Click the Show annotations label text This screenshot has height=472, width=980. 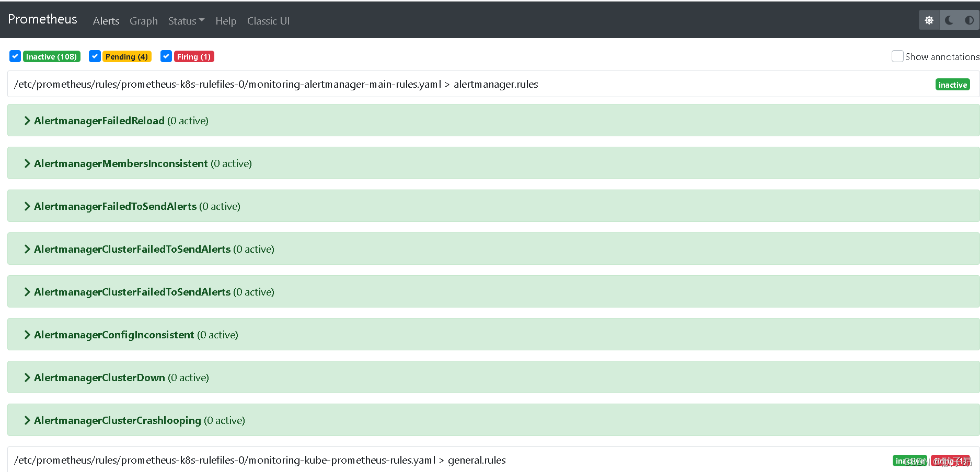point(942,56)
